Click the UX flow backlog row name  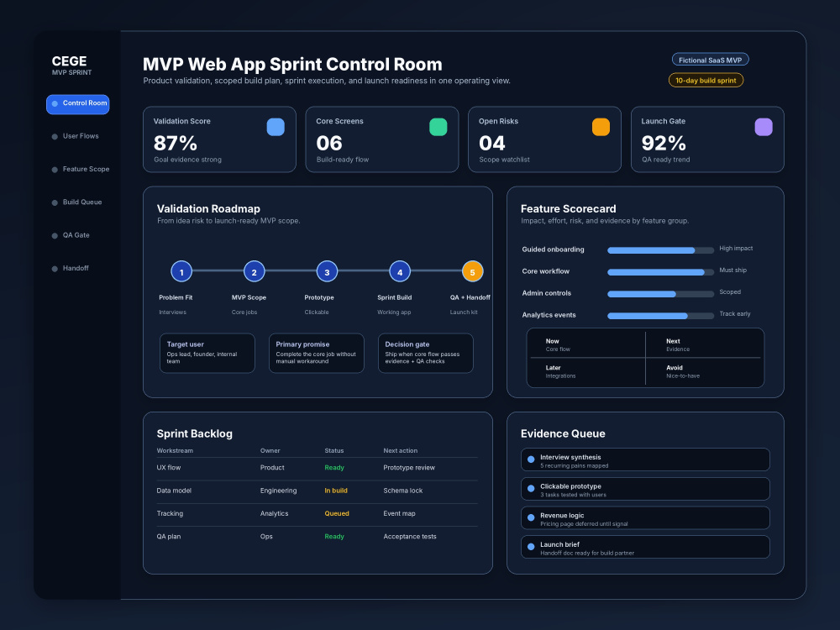(169, 468)
